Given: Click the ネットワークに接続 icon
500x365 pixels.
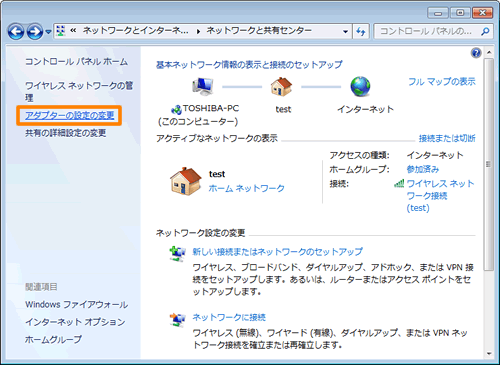Looking at the screenshot, I should [177, 320].
